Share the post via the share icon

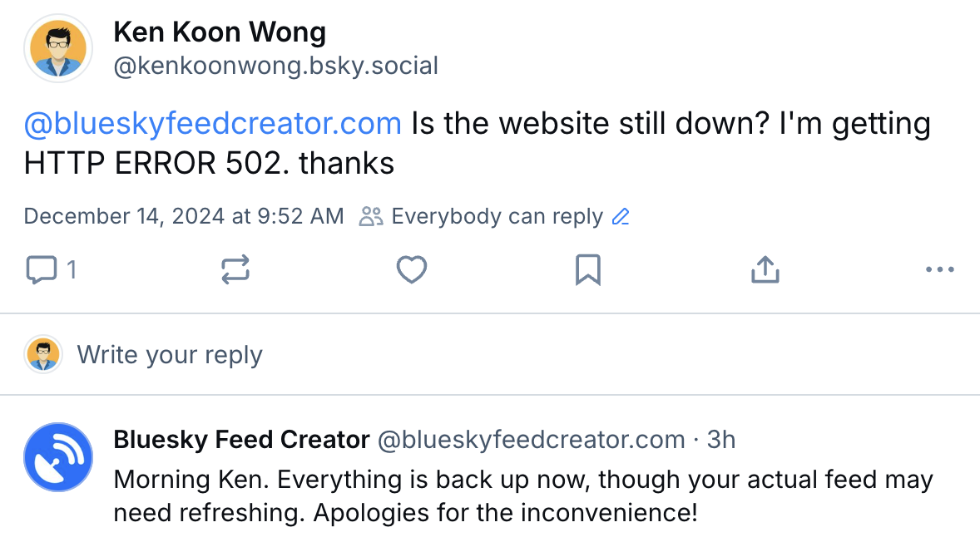click(765, 269)
